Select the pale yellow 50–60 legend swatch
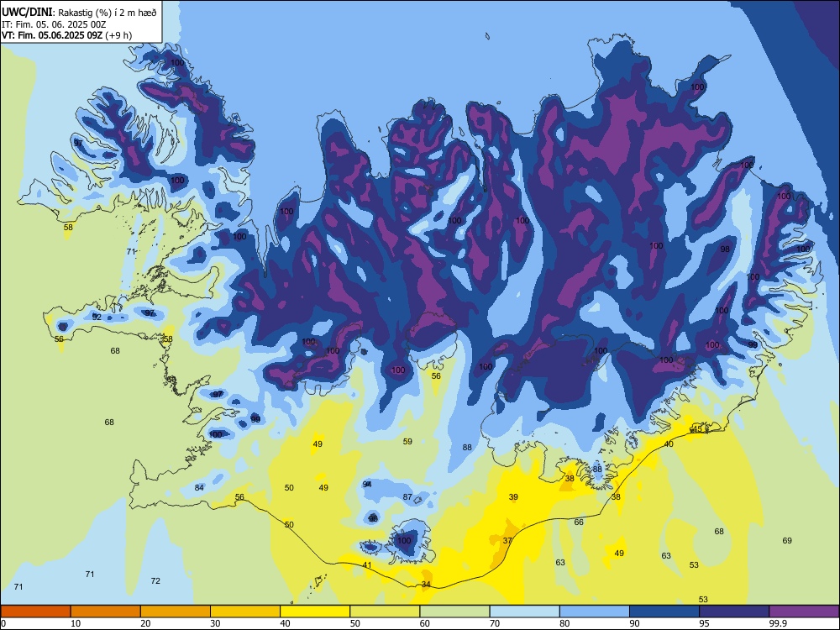Screen dimensions: 840x630 tap(385, 612)
